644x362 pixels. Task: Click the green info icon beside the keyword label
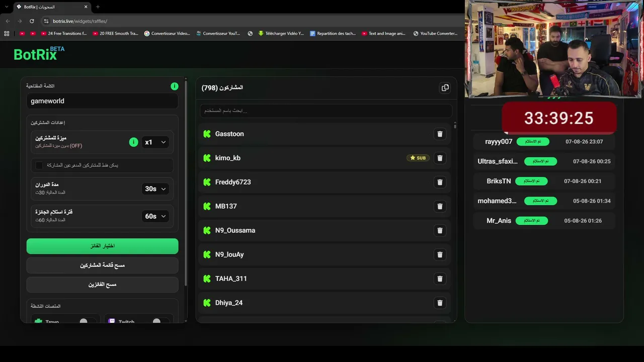click(x=174, y=86)
